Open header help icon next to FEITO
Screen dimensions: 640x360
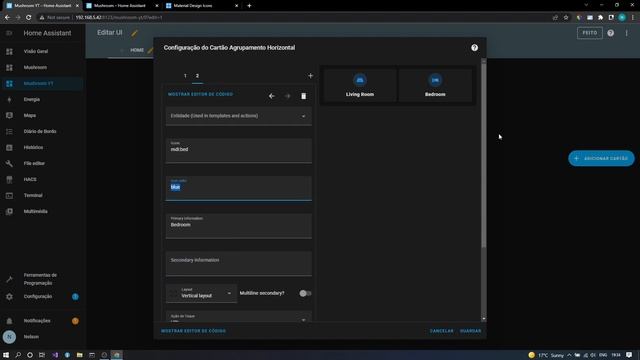[x=611, y=33]
